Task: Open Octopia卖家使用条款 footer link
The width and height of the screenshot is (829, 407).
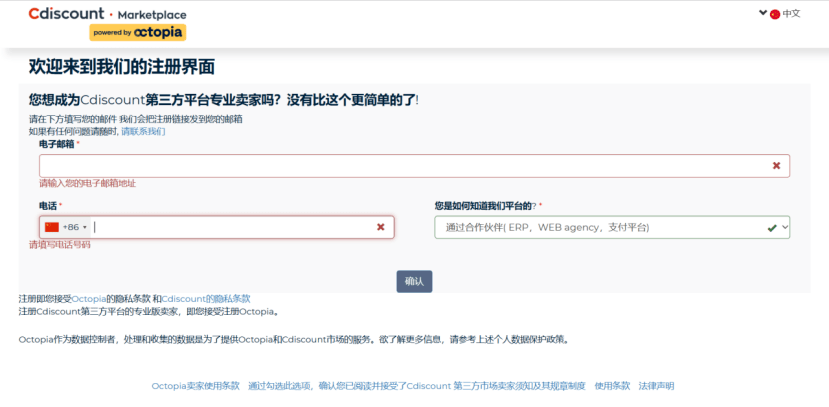Action: [196, 385]
